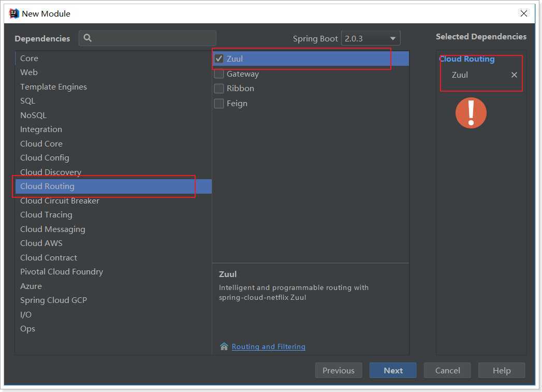Screen dimensions: 542x392
Task: Open the Cloud Core category
Action: coord(113,143)
